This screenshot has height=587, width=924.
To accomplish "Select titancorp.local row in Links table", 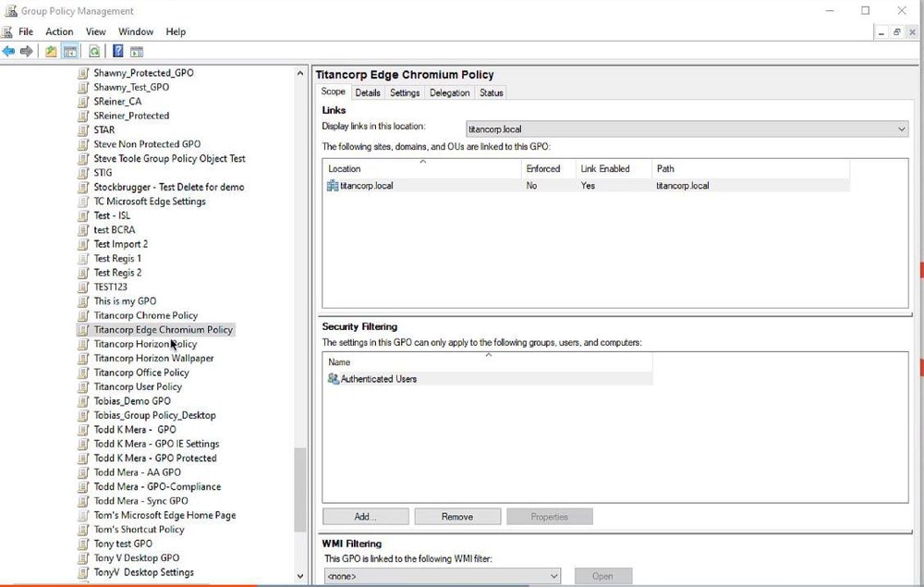I will pyautogui.click(x=587, y=186).
